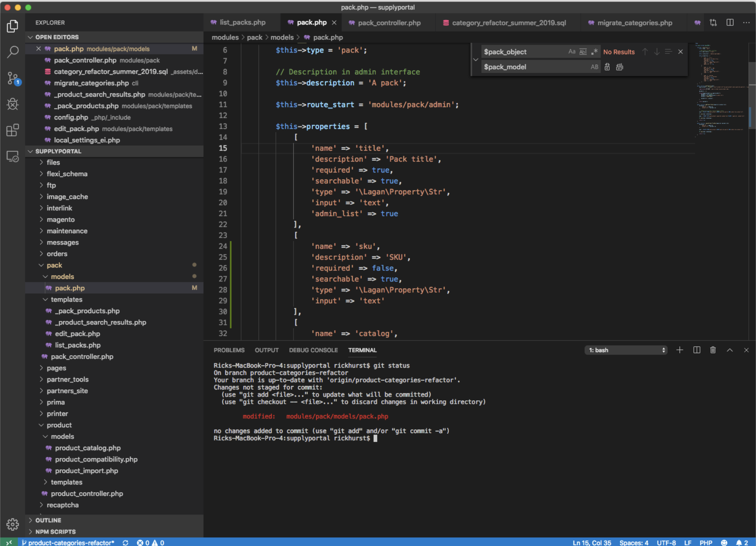The height and width of the screenshot is (546, 756).
Task: Click the editor minimap code overview
Action: pos(721,90)
